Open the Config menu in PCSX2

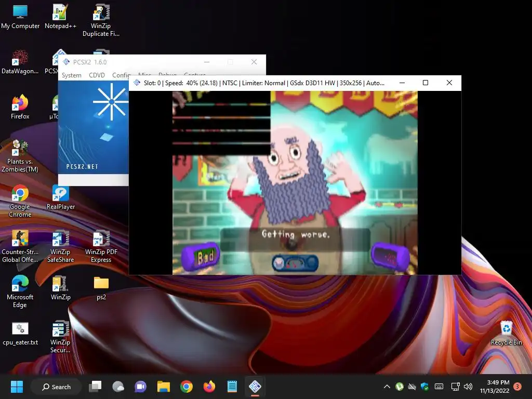121,75
